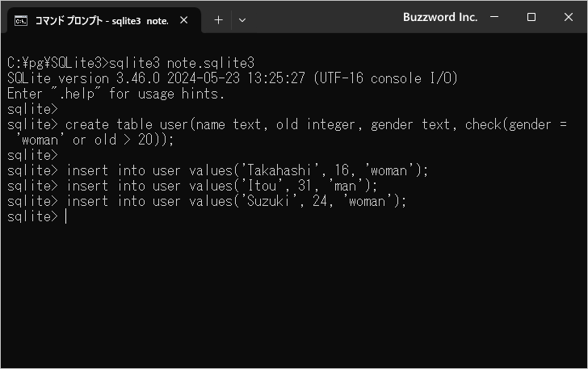Click the SQLite version 3.46.0 line

[x=232, y=78]
